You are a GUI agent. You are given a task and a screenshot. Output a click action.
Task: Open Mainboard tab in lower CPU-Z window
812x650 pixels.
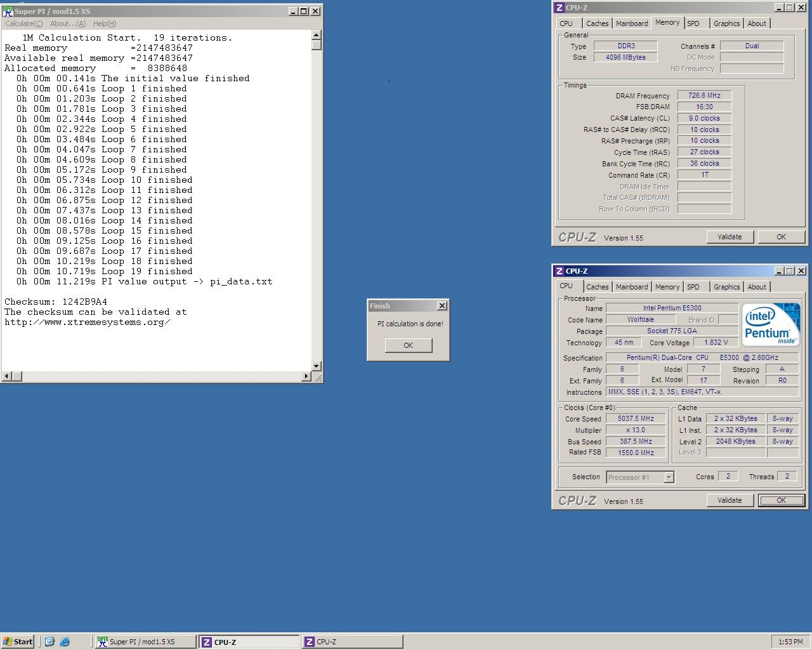(632, 287)
